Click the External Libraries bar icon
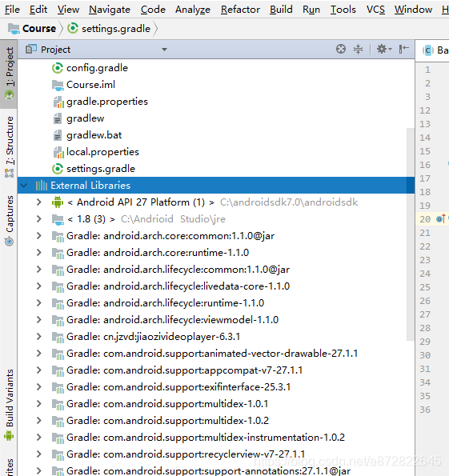This screenshot has width=449, height=476. pyautogui.click(x=42, y=186)
